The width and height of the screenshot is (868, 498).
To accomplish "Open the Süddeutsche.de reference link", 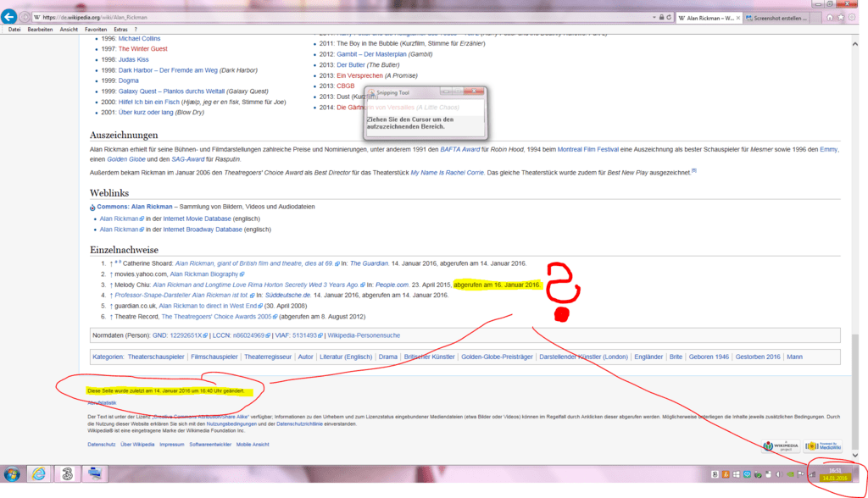I will [x=288, y=295].
